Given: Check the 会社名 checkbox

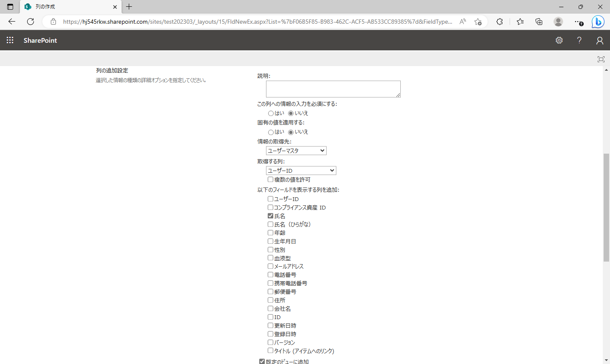Looking at the screenshot, I should (x=270, y=309).
